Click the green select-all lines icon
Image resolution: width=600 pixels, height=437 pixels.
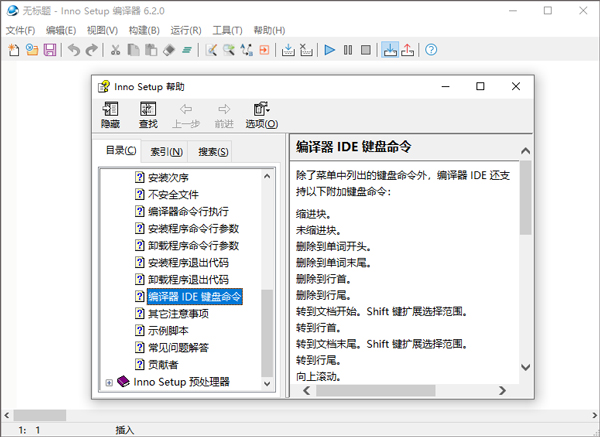coord(187,50)
